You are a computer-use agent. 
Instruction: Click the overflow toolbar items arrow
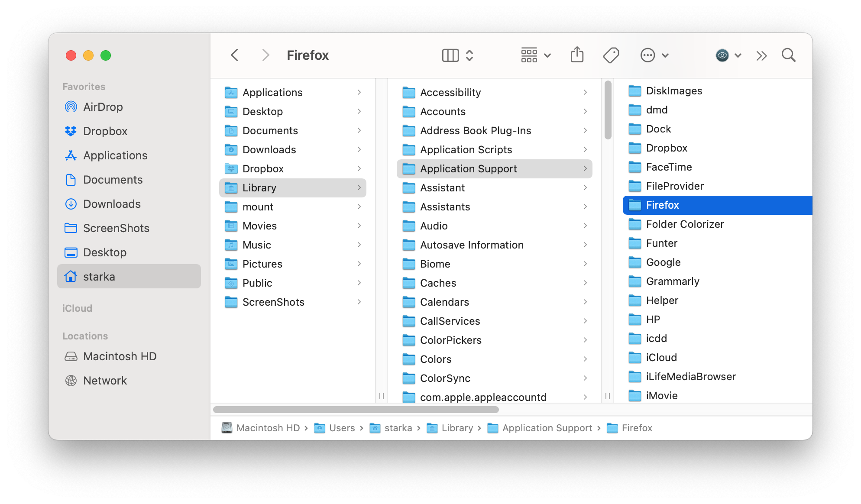761,55
